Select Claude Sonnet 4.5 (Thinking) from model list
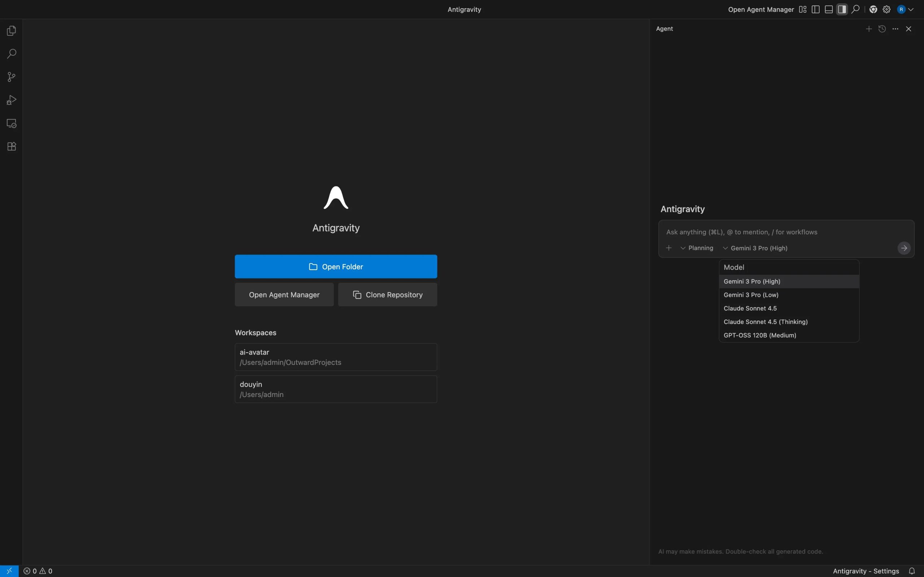 766,322
